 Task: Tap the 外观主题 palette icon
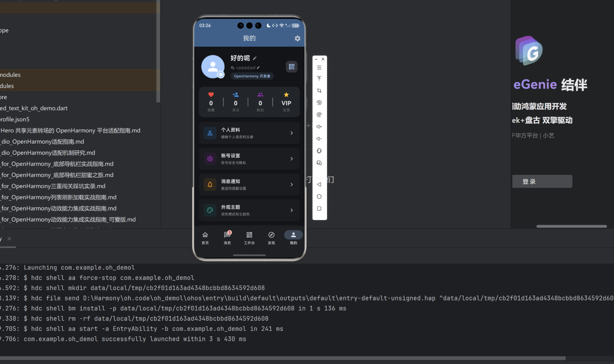click(210, 210)
